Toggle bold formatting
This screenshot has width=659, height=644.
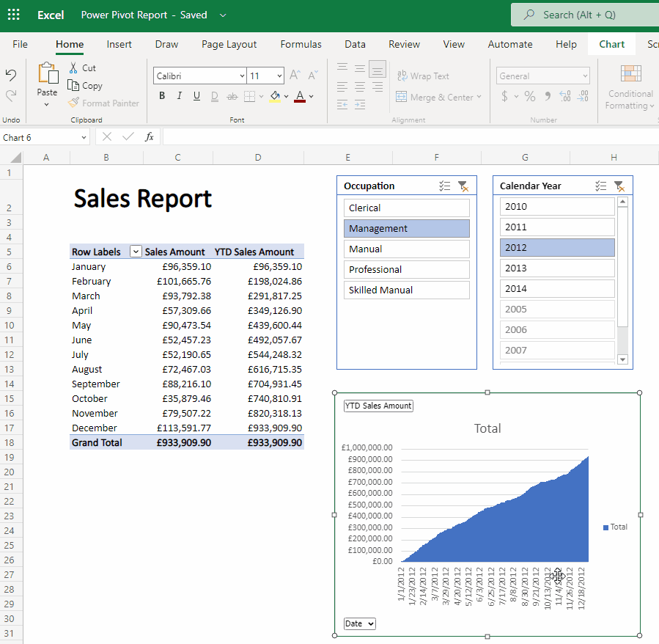161,95
